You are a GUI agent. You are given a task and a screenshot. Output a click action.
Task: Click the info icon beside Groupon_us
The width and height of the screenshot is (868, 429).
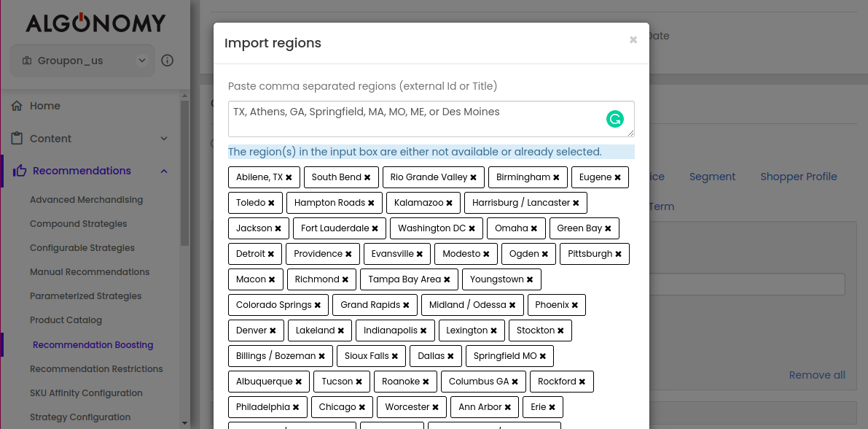[x=167, y=61]
